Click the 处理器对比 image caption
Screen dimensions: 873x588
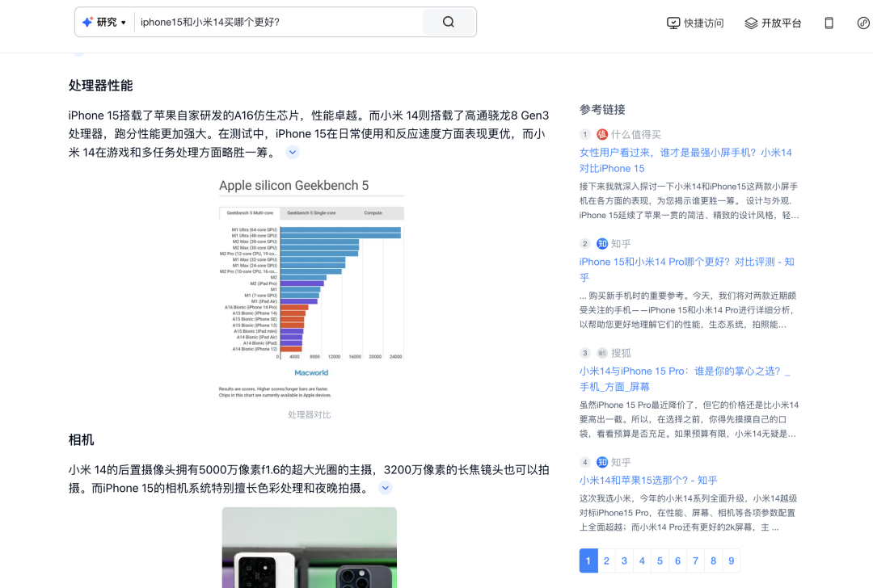tap(310, 415)
